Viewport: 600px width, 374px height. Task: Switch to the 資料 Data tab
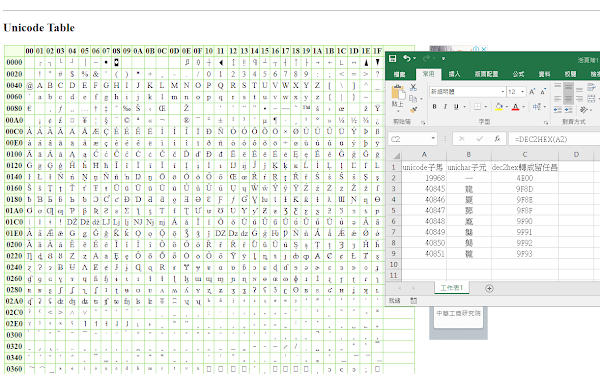coord(544,74)
